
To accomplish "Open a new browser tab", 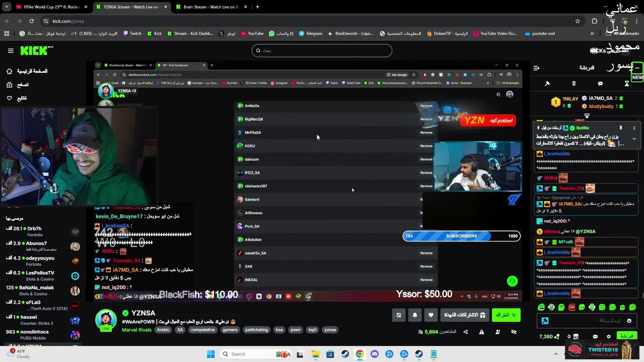I will click(257, 7).
